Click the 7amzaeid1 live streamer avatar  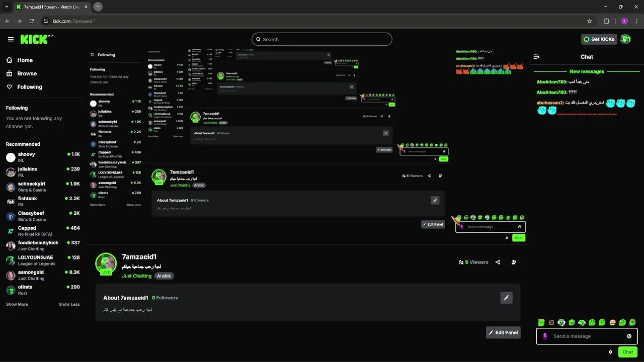click(x=106, y=263)
